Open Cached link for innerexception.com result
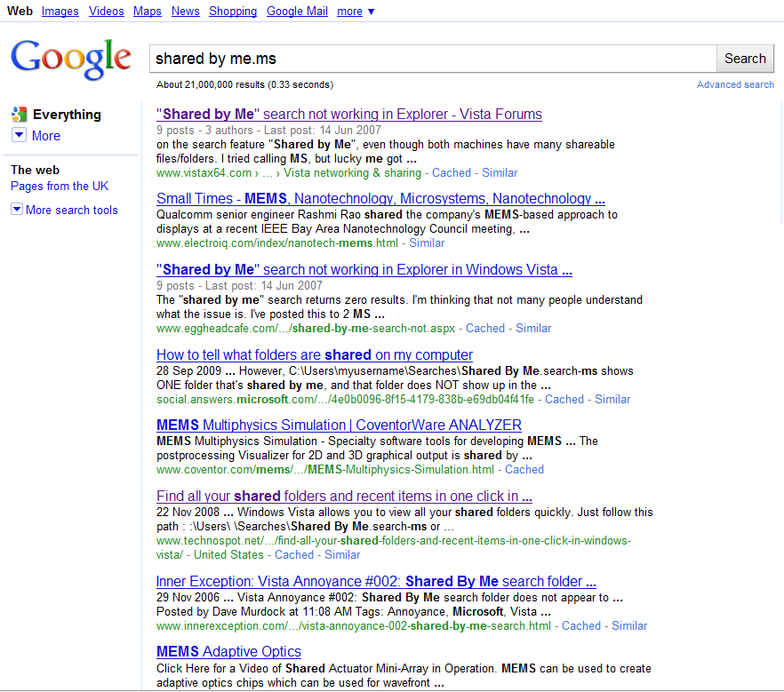 581,625
